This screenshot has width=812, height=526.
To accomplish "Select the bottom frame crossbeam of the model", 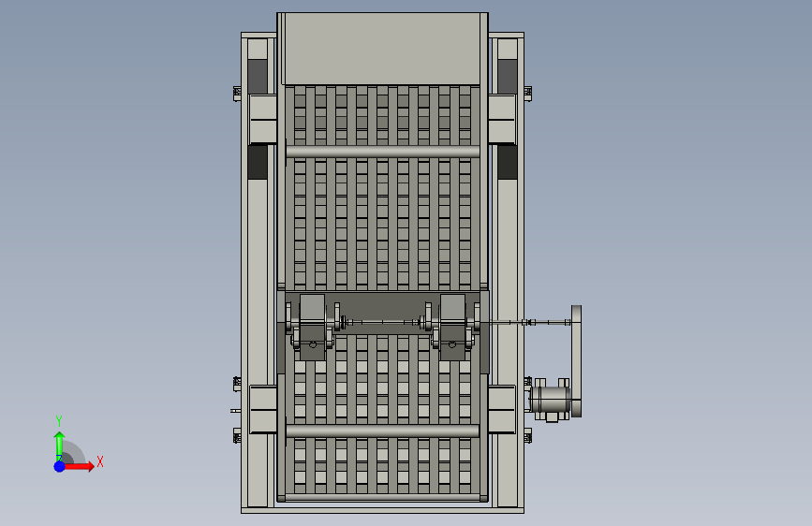I will [x=382, y=510].
